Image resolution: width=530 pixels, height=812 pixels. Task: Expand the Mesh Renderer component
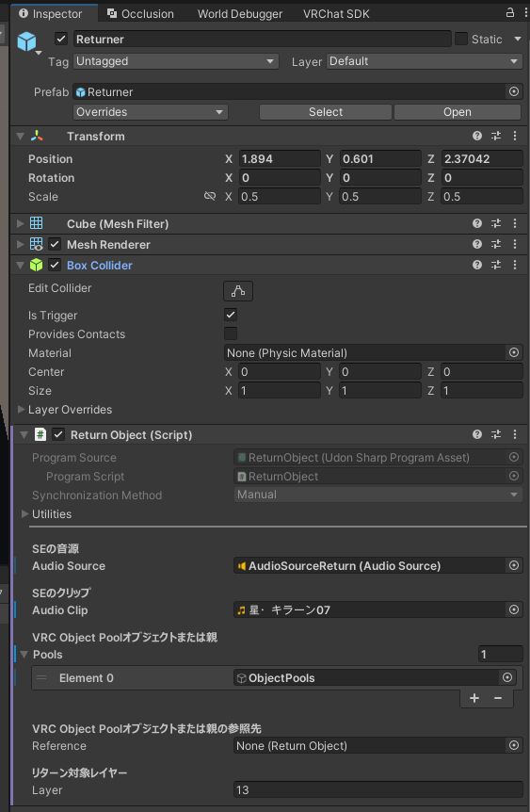pos(20,244)
